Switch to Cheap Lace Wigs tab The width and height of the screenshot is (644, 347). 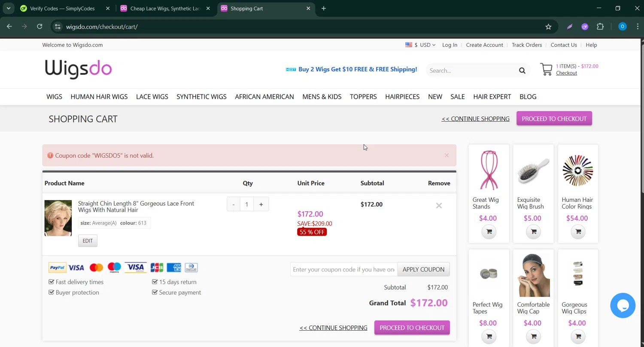pyautogui.click(x=165, y=8)
